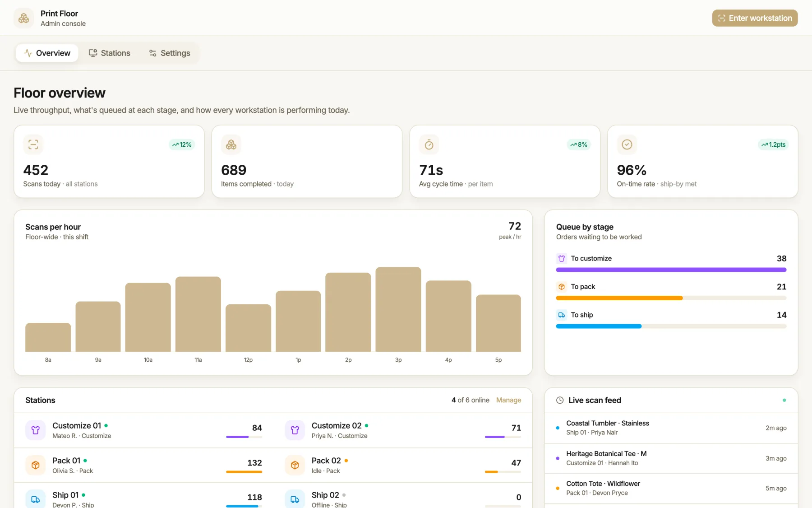The height and width of the screenshot is (508, 812).
Task: Click the green live status dot in scan feed
Action: pyautogui.click(x=784, y=400)
